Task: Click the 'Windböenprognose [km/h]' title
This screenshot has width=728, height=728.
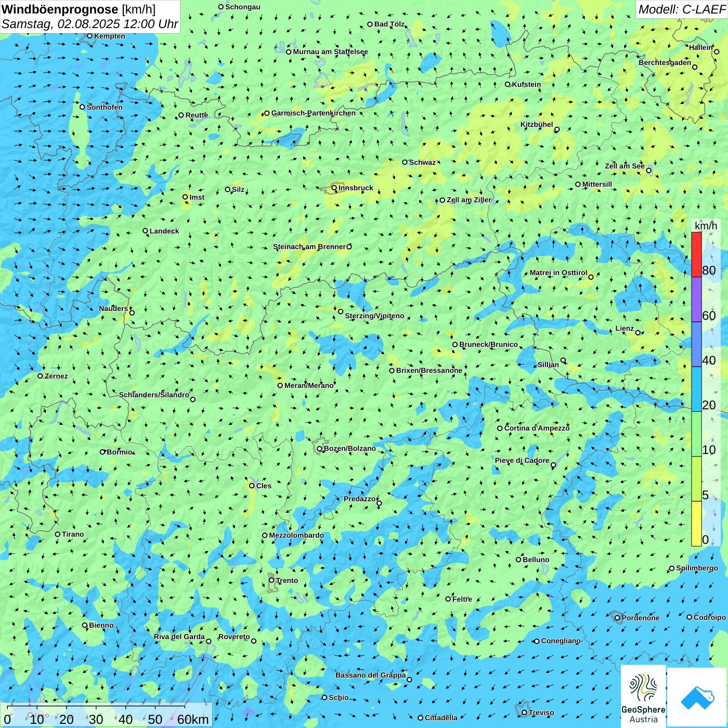Action: [x=79, y=9]
